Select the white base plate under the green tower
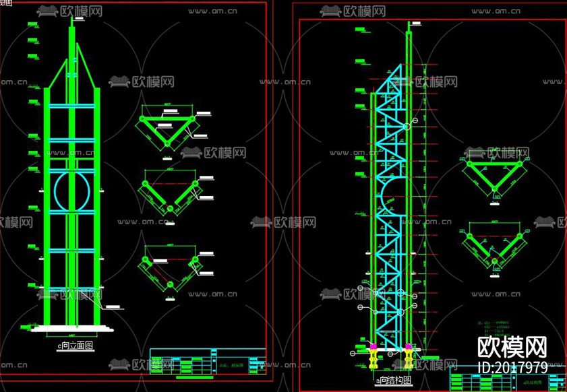 pyautogui.click(x=72, y=328)
